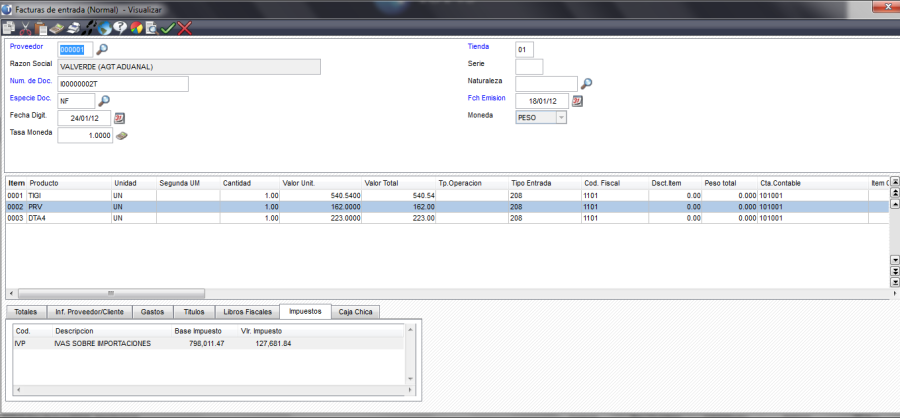
Task: Click the Fch Emision date field
Action: click(542, 101)
